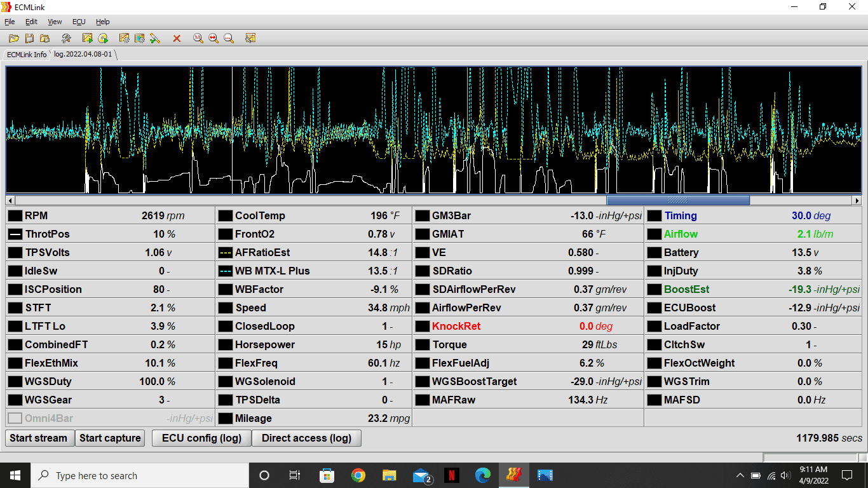Click the Battery value 13.5 v
Screen dimensions: 868x488
[x=805, y=253]
